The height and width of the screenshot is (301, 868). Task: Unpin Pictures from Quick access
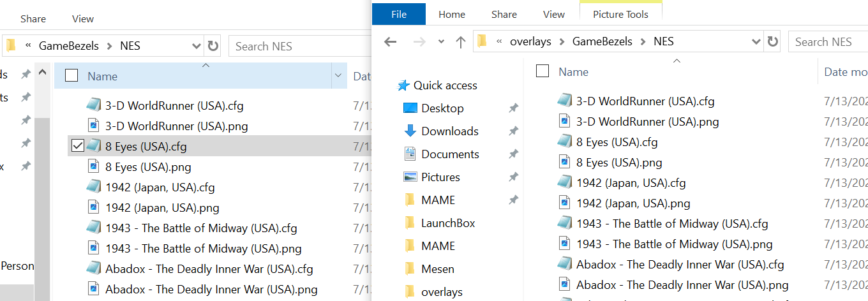pos(513,178)
